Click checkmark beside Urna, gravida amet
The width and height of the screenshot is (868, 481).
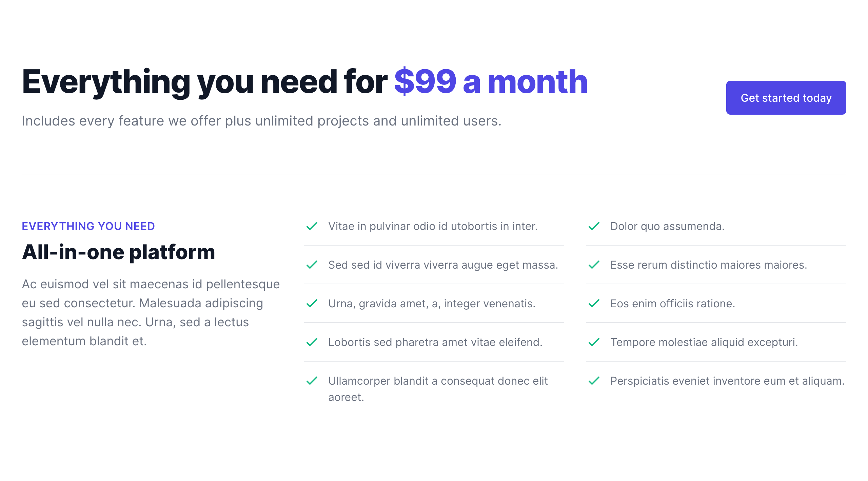[x=312, y=303]
